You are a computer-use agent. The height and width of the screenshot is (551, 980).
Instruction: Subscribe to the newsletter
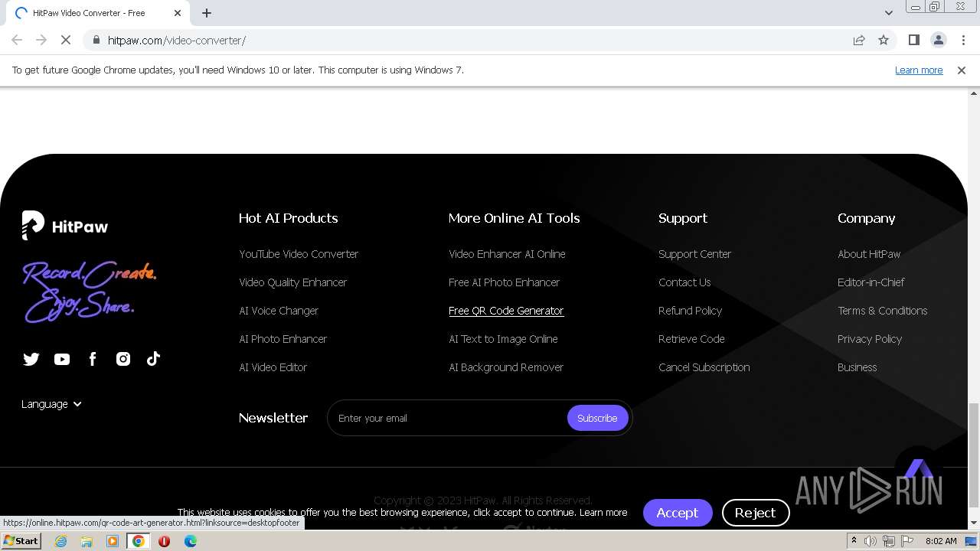597,418
